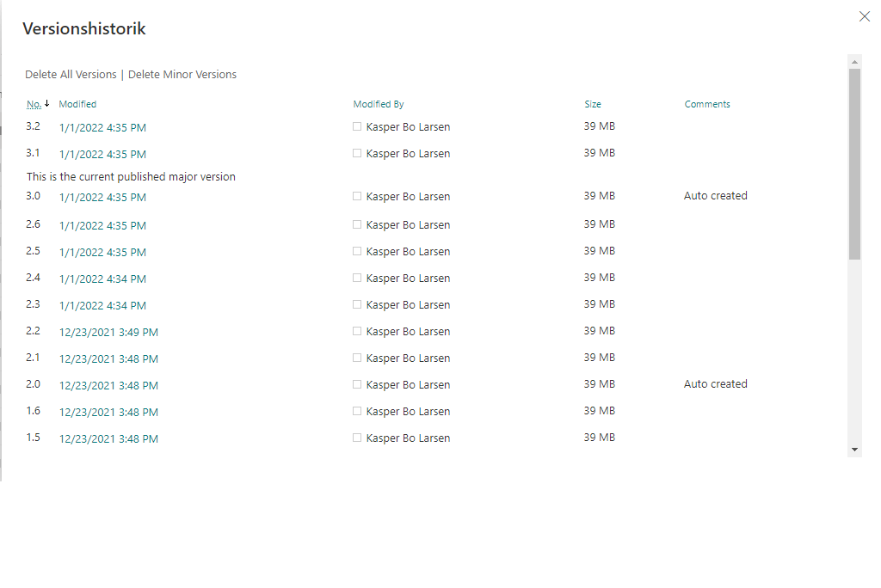Click the Modified By column header
This screenshot has height=588, width=881.
378,103
